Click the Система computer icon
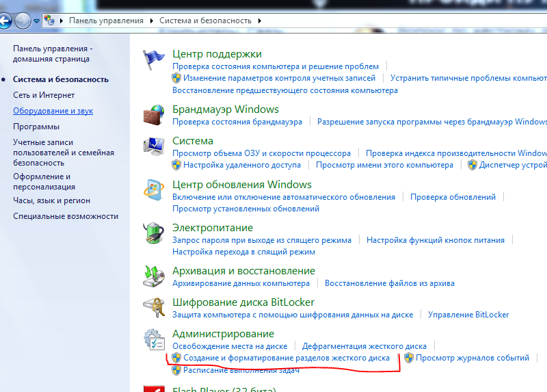This screenshot has width=547, height=392. point(154,147)
